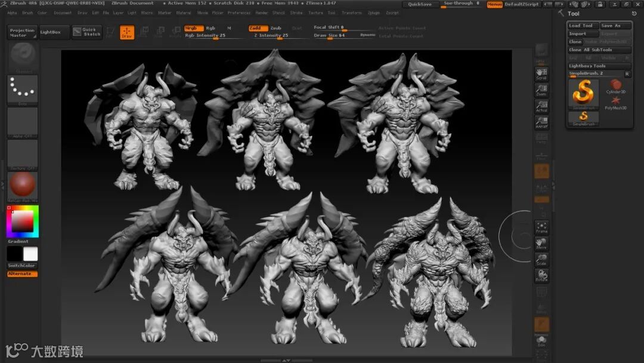Open the Preferences menu
This screenshot has height=363, width=644.
[239, 13]
